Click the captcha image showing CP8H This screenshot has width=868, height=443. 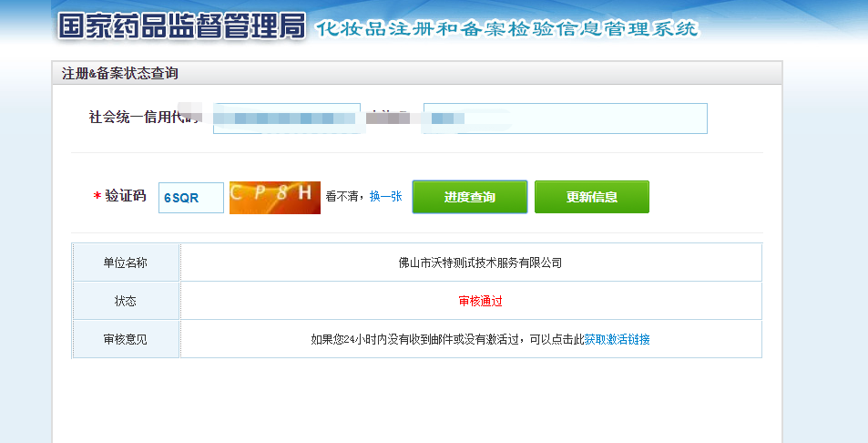pyautogui.click(x=274, y=197)
